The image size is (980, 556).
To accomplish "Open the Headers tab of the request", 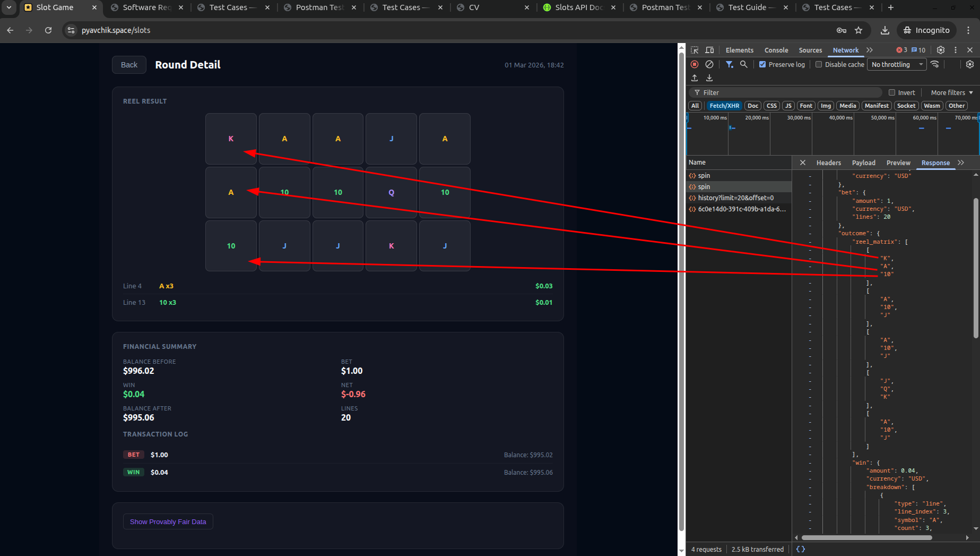I will [x=828, y=162].
